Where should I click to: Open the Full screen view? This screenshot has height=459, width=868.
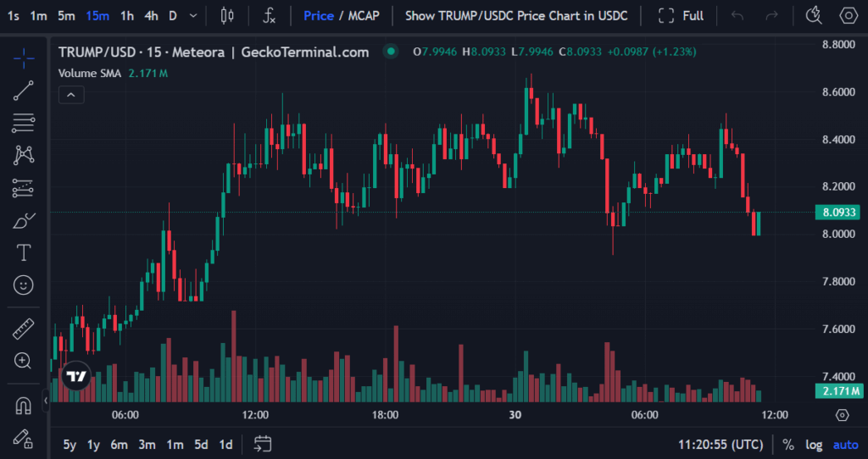coord(681,15)
